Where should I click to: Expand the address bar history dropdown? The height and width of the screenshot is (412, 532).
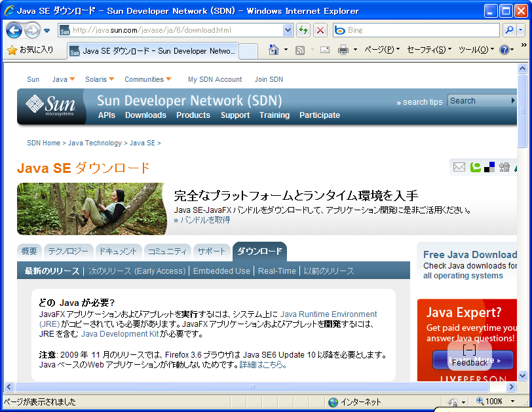point(288,30)
